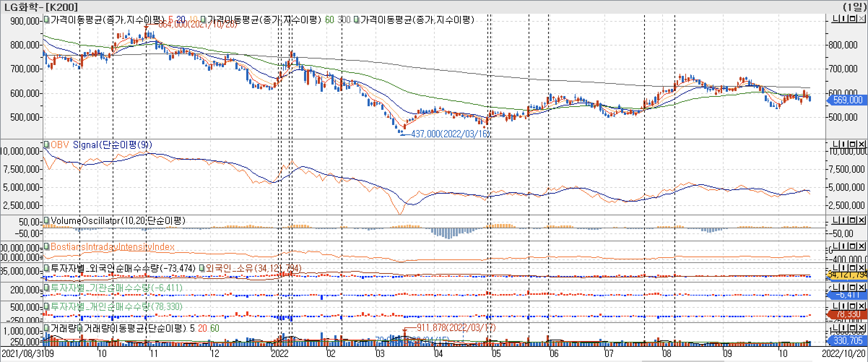Toggle the 외국인_소유 legend marker
Viewport: 868px width, 362px height.
(202, 268)
